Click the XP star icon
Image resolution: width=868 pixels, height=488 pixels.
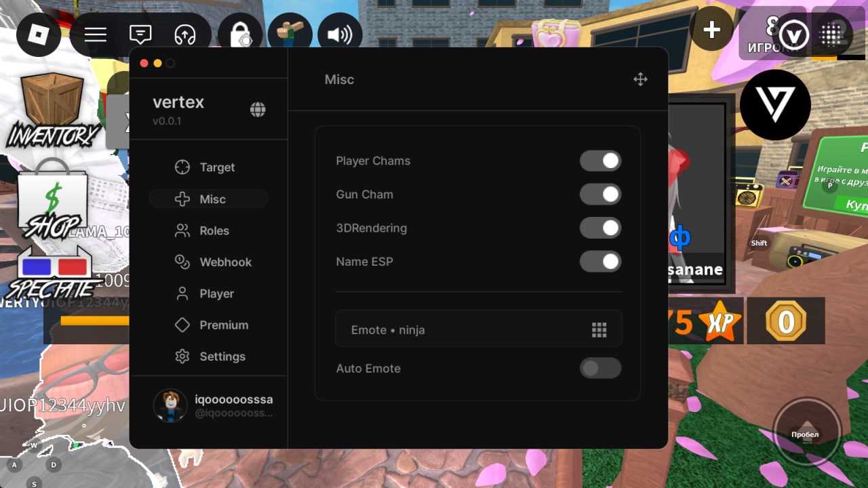tap(720, 321)
